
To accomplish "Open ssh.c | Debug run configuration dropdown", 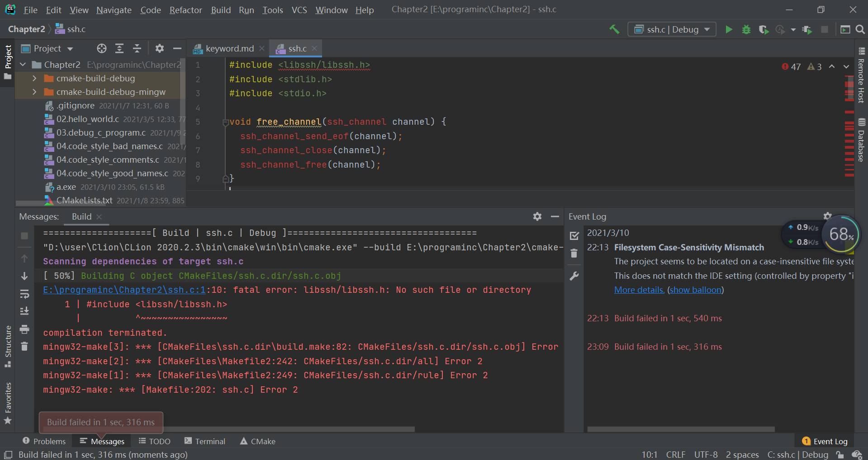I will tap(672, 29).
